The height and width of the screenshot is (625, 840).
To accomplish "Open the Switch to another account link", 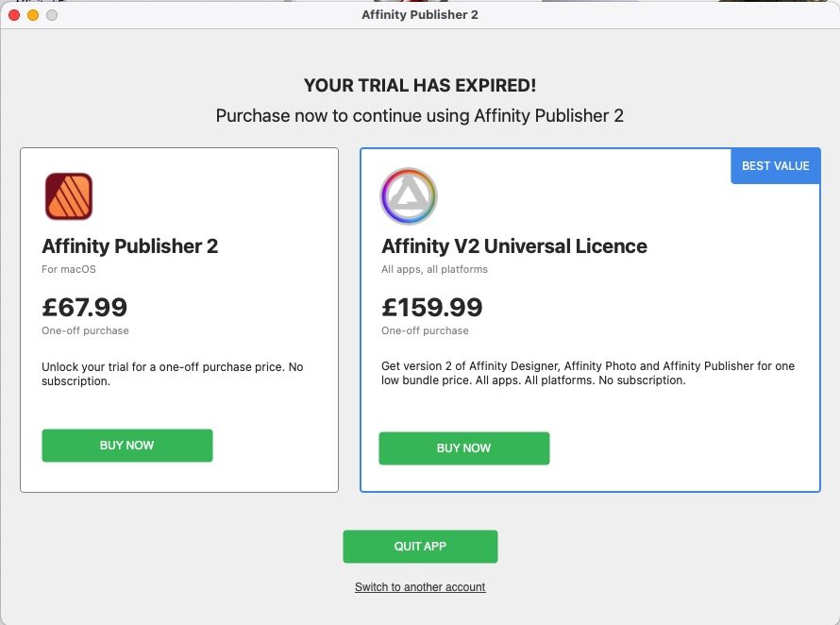I will (420, 587).
